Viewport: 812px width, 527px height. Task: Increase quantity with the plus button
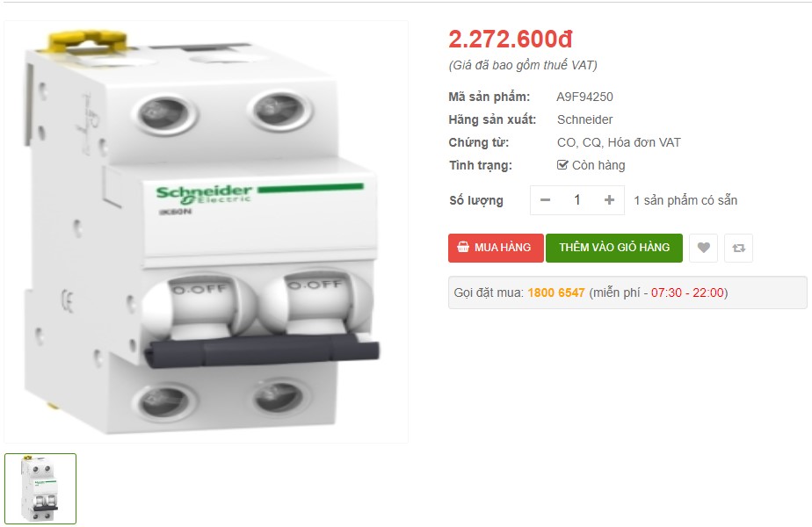point(610,200)
